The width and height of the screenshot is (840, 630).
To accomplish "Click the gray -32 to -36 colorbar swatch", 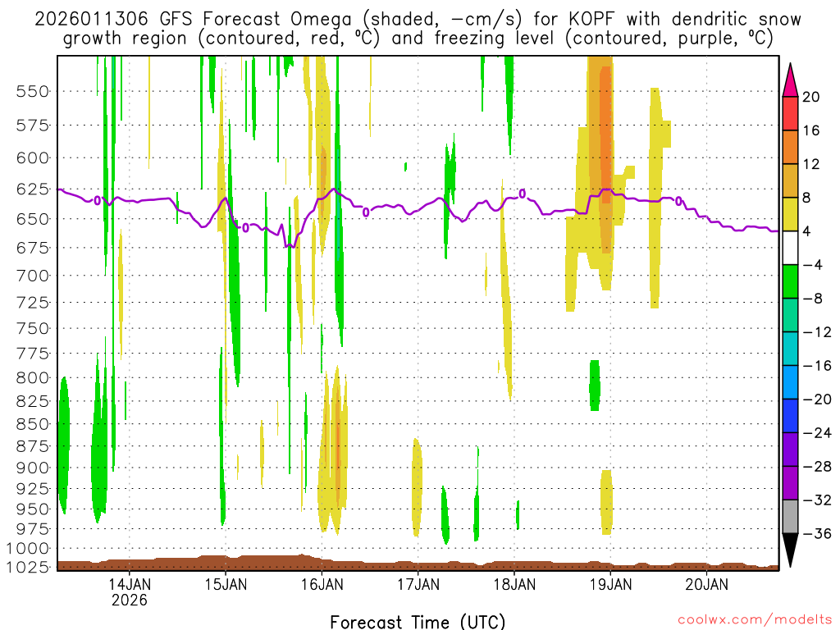I will [x=790, y=517].
